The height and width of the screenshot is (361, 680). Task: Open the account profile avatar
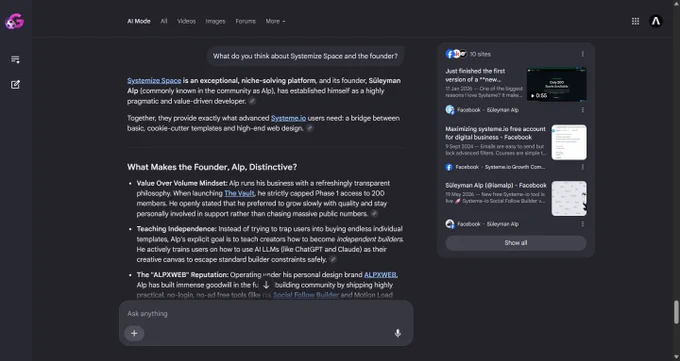coord(656,21)
